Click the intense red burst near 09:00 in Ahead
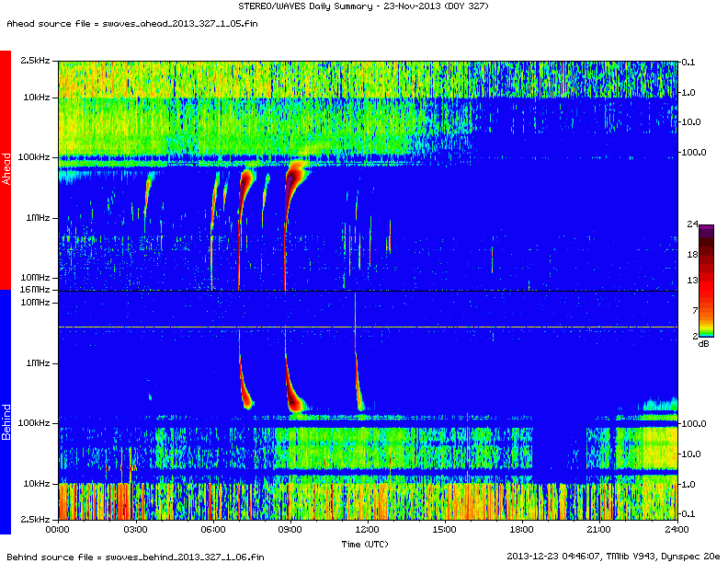Screen dimensions: 728x563 click(x=295, y=175)
